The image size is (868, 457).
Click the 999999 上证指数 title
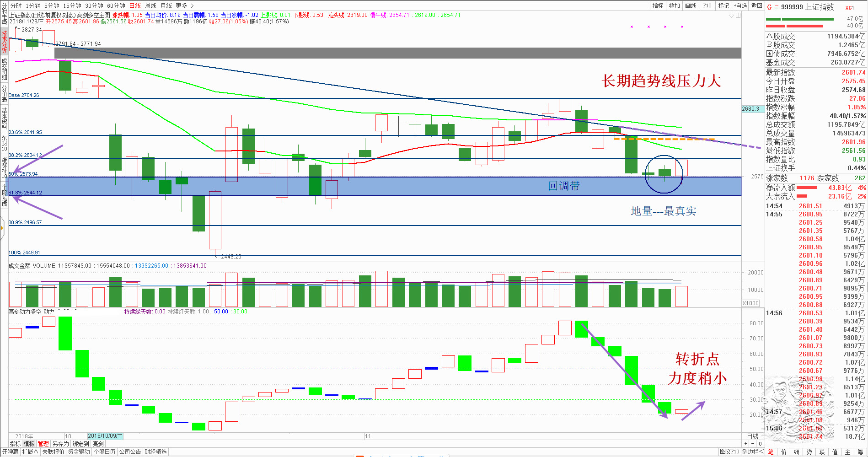[807, 7]
